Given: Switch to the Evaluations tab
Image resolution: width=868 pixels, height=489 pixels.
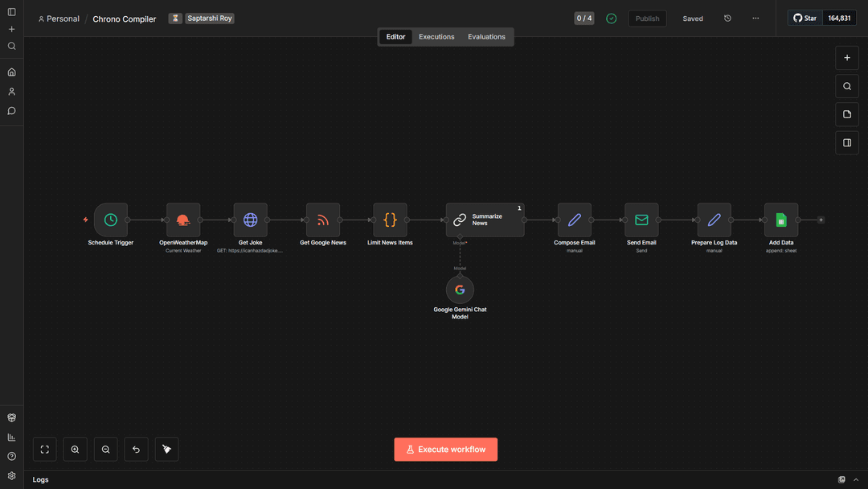Looking at the screenshot, I should (486, 36).
